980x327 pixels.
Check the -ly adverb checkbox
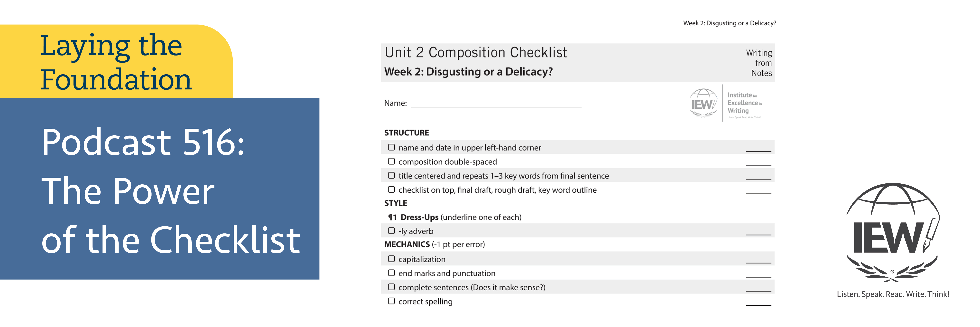391,231
